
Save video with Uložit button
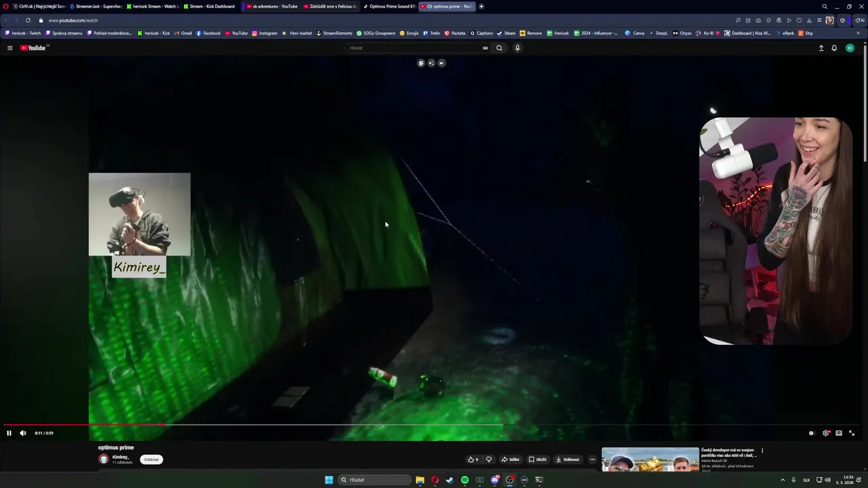(538, 460)
